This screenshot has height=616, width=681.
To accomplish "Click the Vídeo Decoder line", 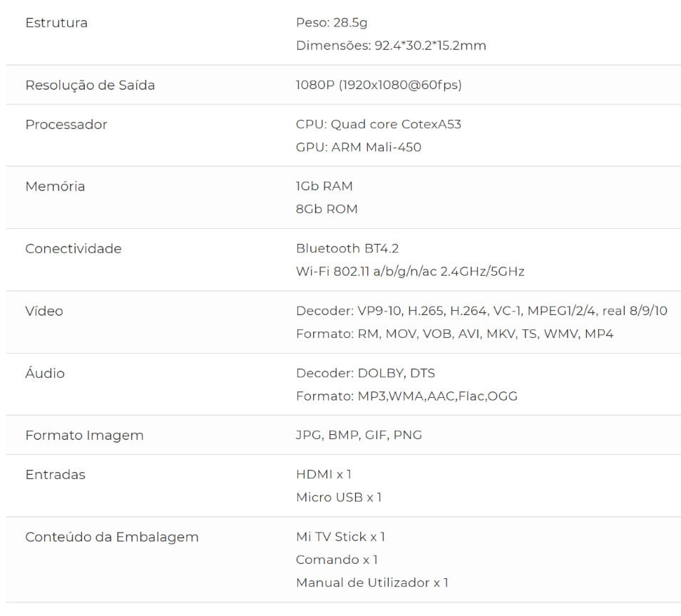I will coord(481,311).
